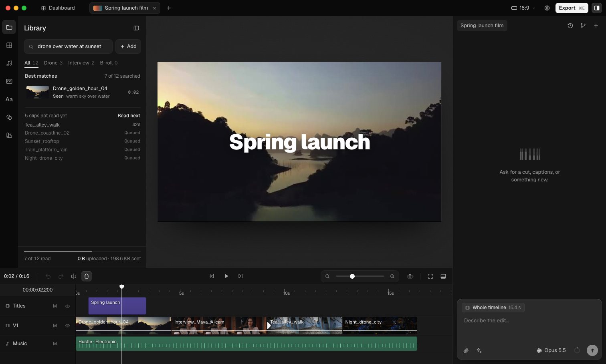Switch to the Dashboard tab
Image resolution: width=606 pixels, height=364 pixels.
coord(58,8)
